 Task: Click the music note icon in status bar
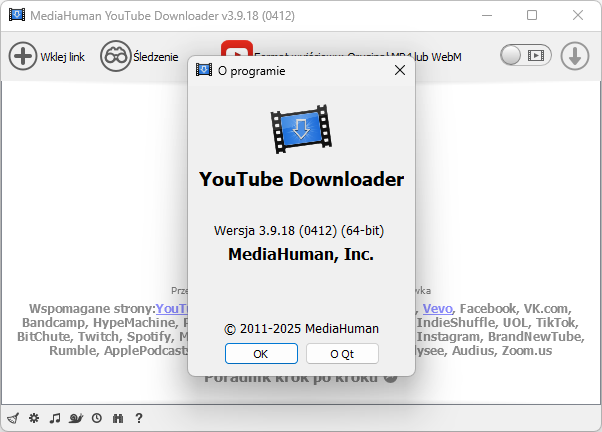55,418
